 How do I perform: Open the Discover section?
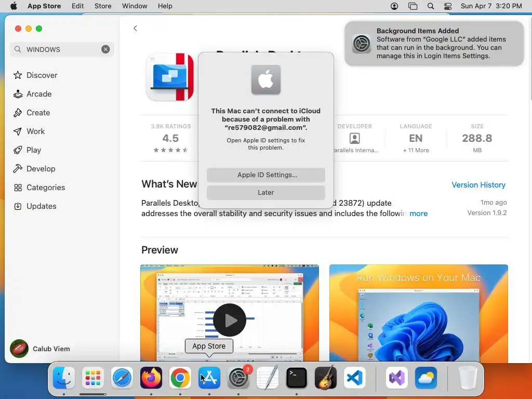coord(42,75)
